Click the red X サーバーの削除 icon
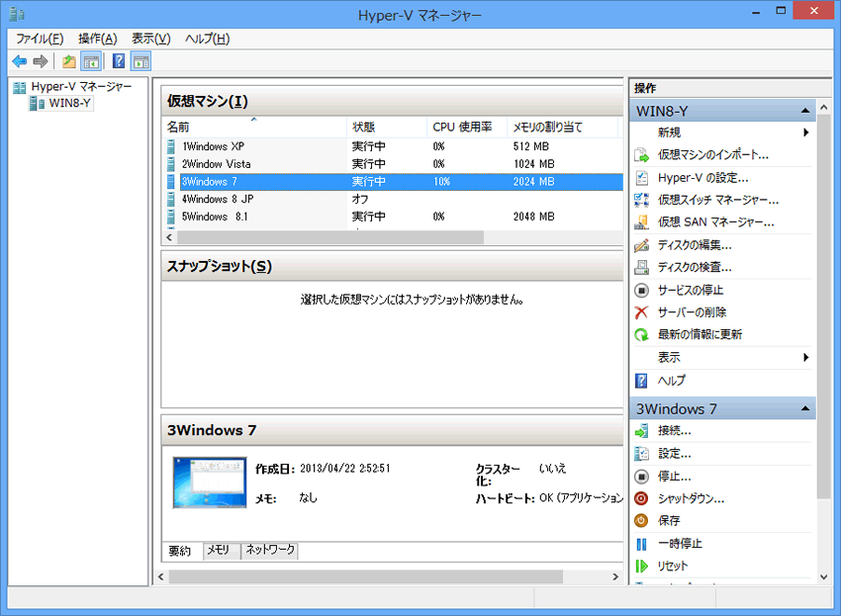Image resolution: width=841 pixels, height=616 pixels. pyautogui.click(x=641, y=312)
